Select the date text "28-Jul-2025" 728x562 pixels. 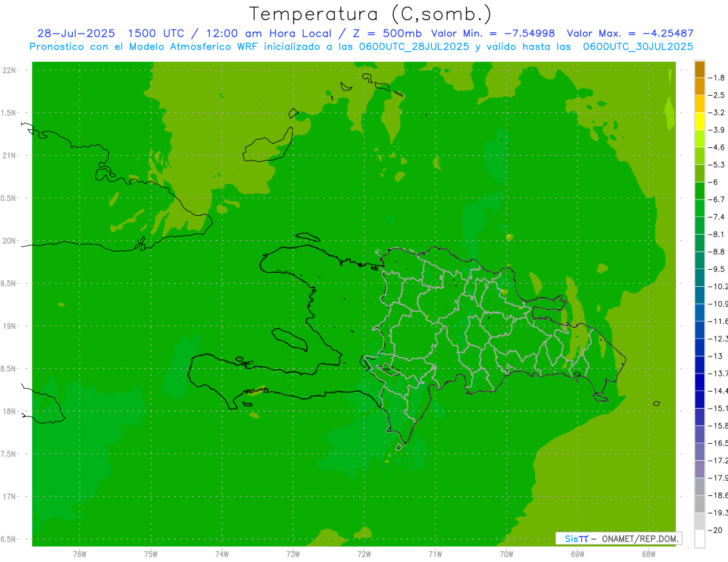[75, 33]
